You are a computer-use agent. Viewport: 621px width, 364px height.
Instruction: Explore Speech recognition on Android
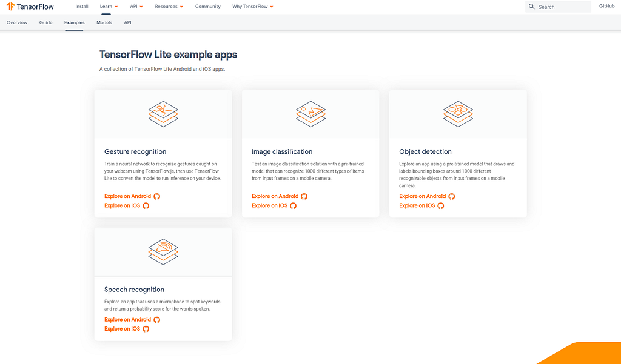127,320
